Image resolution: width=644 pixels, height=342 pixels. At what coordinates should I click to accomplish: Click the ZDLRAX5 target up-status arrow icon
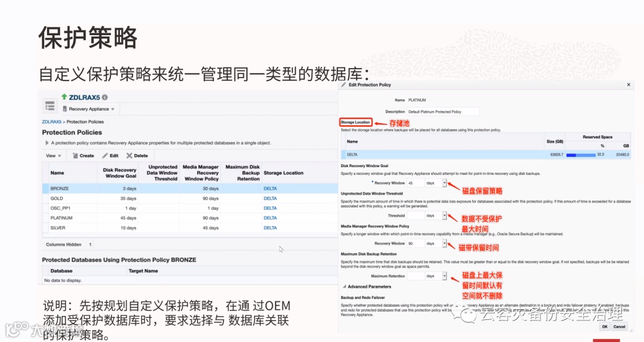point(64,97)
